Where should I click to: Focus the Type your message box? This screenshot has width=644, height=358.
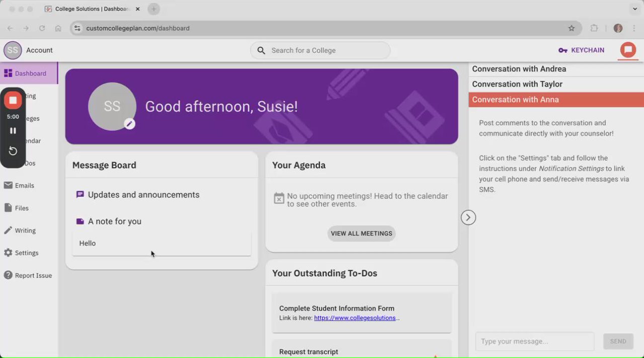click(x=535, y=341)
